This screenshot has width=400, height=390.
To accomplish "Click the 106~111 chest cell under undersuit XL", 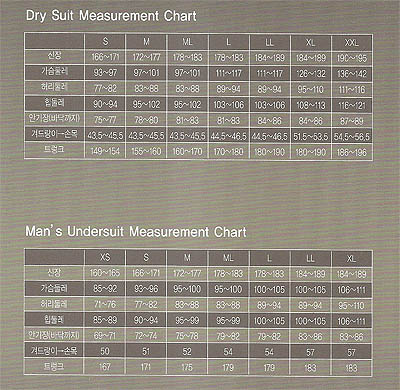I will (351, 290).
